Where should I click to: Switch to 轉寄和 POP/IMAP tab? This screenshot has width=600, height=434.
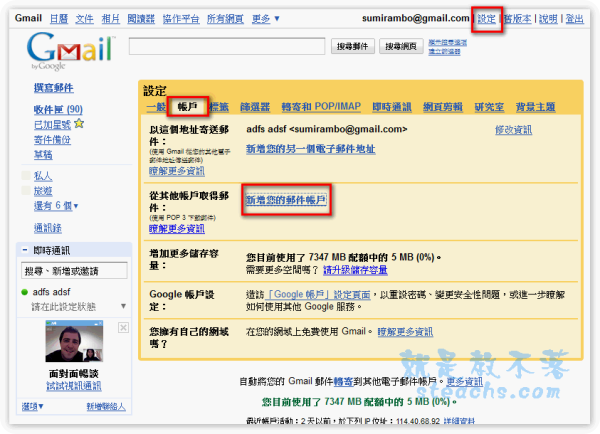(321, 106)
